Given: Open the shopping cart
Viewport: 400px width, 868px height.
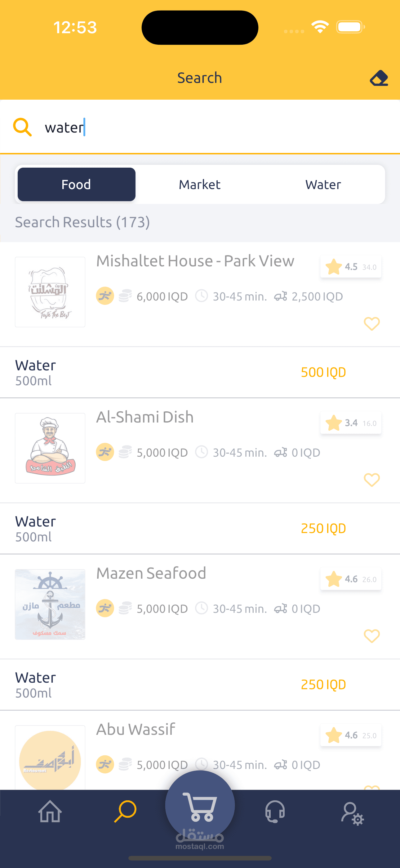Looking at the screenshot, I should 200,806.
